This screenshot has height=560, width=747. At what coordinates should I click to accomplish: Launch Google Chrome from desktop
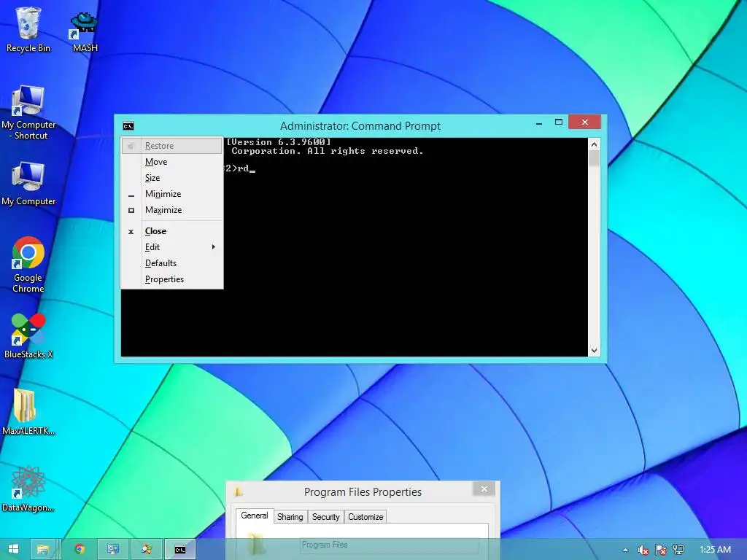point(28,265)
